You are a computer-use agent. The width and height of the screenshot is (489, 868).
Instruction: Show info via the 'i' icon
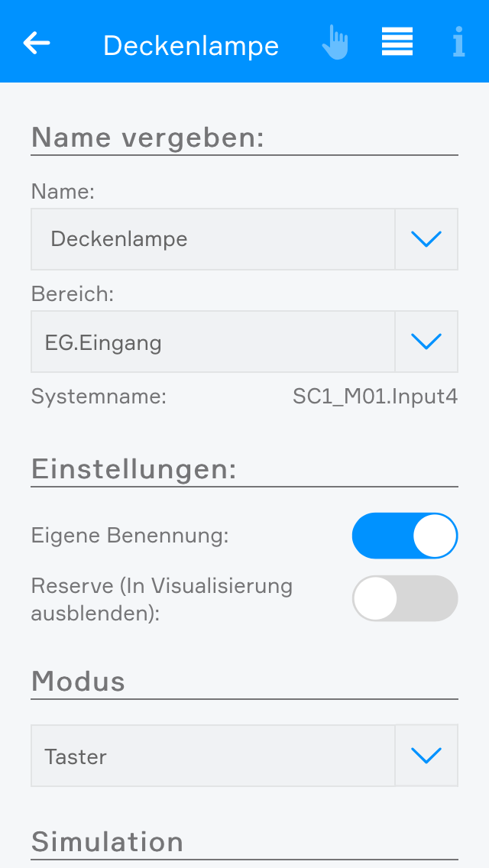[458, 43]
